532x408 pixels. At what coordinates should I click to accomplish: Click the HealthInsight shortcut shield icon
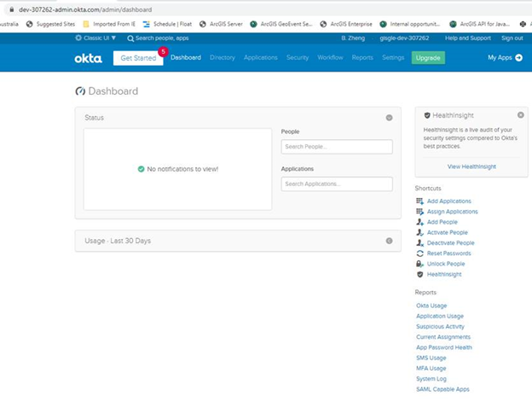(419, 275)
